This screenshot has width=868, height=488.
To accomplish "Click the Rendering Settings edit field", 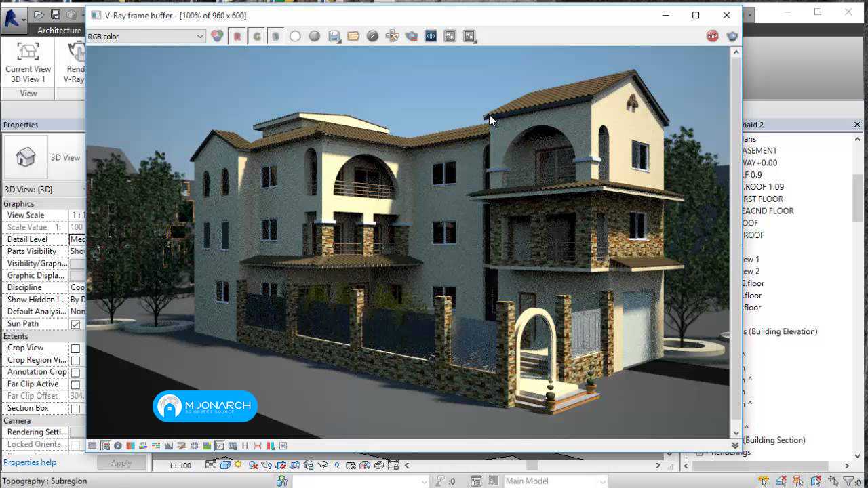I will (77, 432).
